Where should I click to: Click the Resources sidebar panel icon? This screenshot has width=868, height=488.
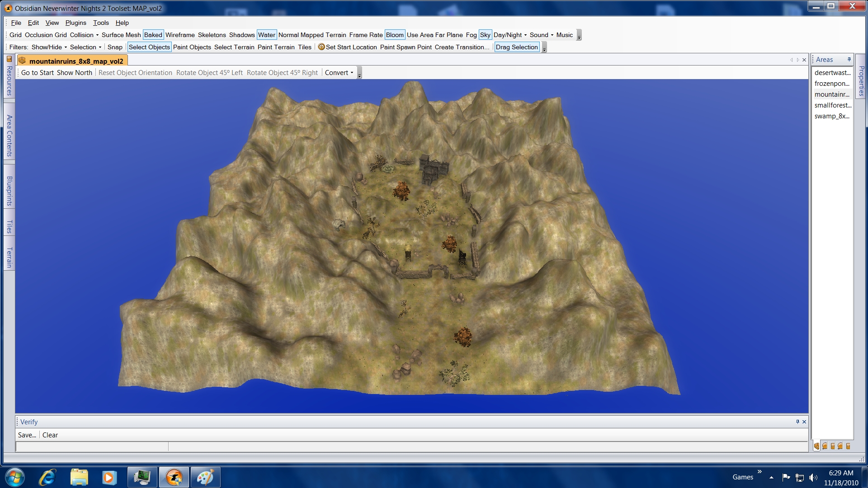point(9,59)
